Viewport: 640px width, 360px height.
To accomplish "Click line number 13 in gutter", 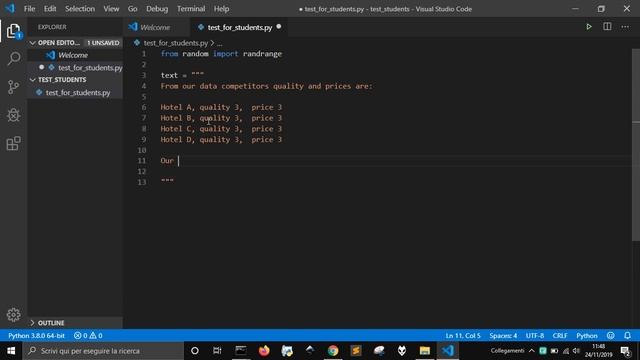I will pos(142,182).
